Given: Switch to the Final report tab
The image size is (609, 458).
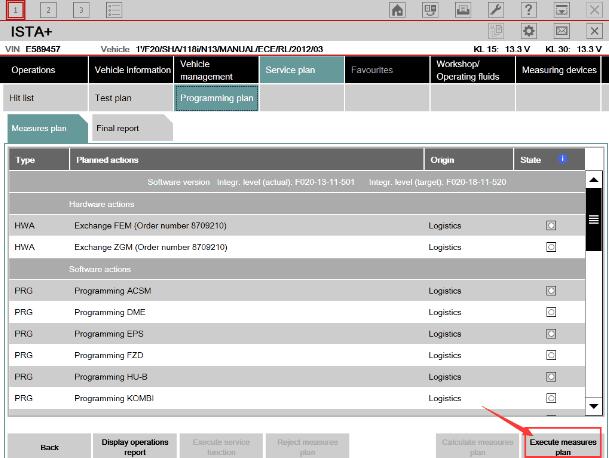Looking at the screenshot, I should pos(132,128).
